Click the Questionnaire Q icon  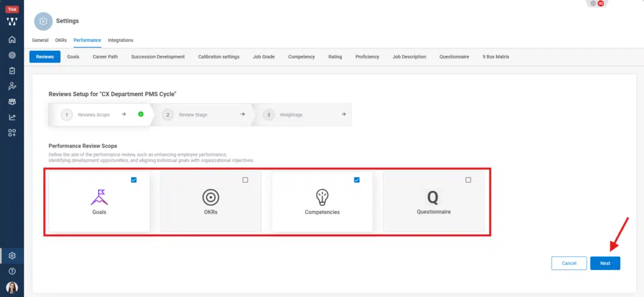click(433, 198)
